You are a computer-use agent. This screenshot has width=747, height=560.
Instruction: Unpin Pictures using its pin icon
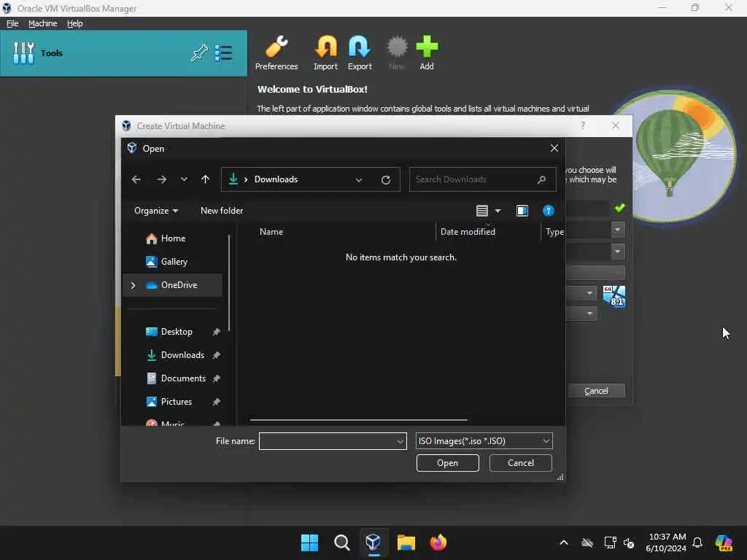(x=216, y=402)
